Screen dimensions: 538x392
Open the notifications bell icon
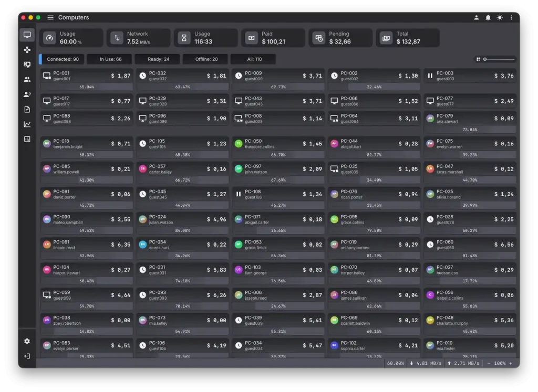[x=488, y=17]
